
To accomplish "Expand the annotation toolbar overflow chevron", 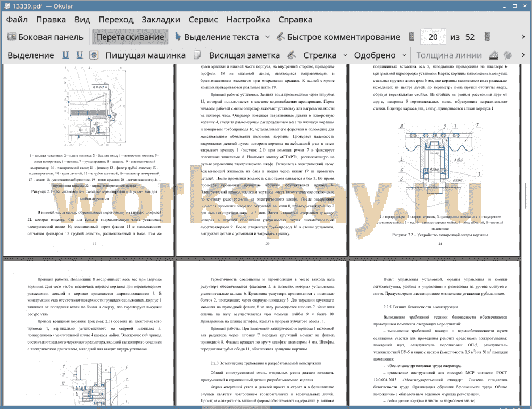I will click(523, 55).
